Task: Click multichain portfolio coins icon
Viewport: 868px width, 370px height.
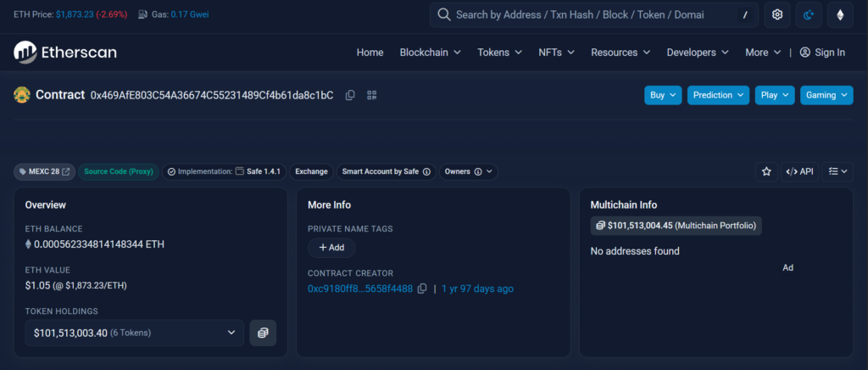Action: (601, 226)
